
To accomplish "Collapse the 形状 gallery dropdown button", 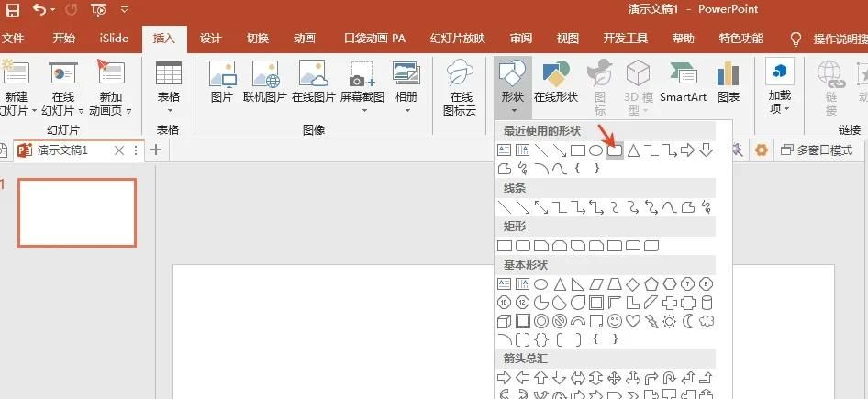I will (x=513, y=88).
